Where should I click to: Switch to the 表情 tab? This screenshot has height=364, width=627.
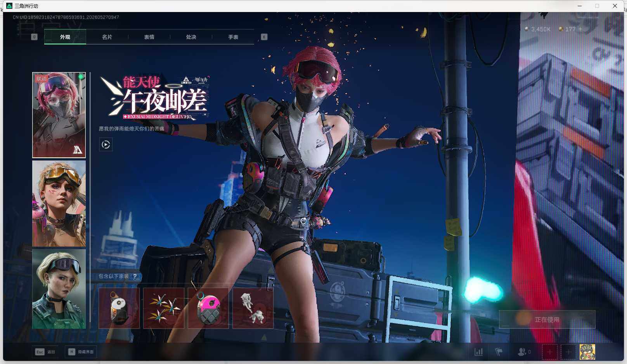point(149,37)
